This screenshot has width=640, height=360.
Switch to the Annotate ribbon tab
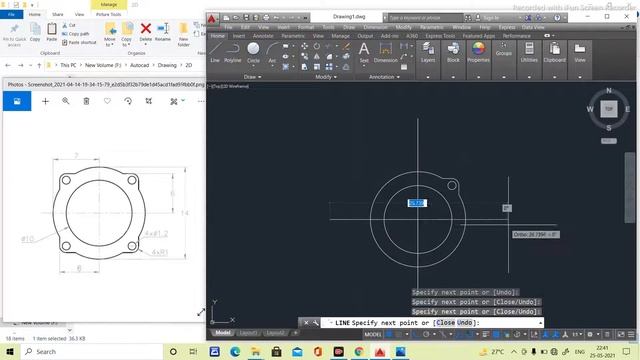tap(263, 36)
